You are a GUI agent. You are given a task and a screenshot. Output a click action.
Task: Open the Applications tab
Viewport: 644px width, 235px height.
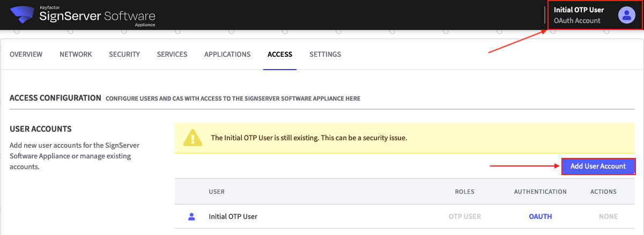pyautogui.click(x=227, y=55)
